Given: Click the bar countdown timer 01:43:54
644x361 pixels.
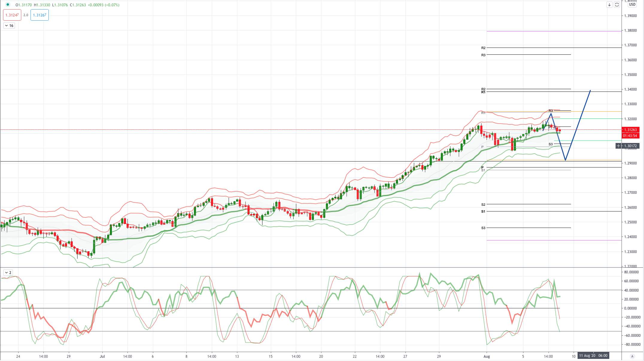Looking at the screenshot, I should [x=631, y=136].
